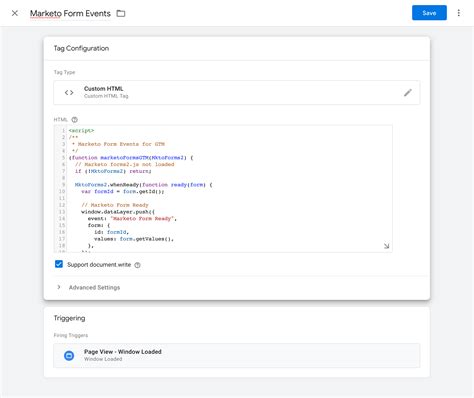474x398 pixels.
Task: Click into the script line in code editor
Action: click(81, 130)
